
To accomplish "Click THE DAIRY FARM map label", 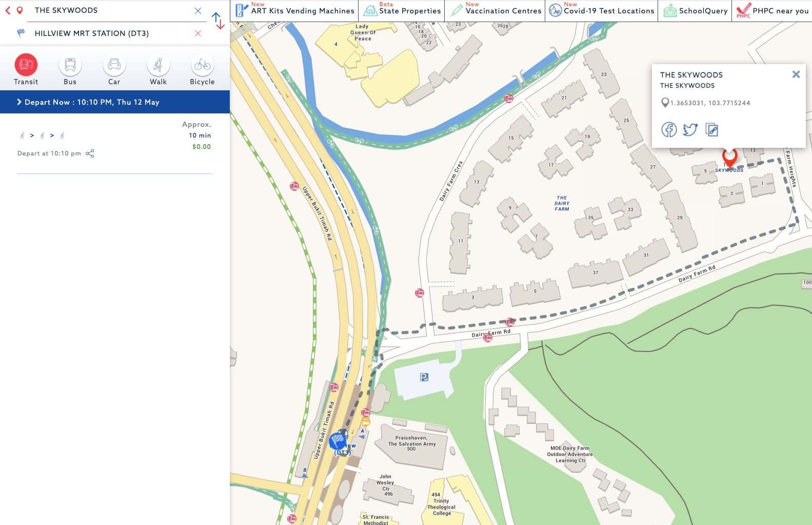I will 562,203.
